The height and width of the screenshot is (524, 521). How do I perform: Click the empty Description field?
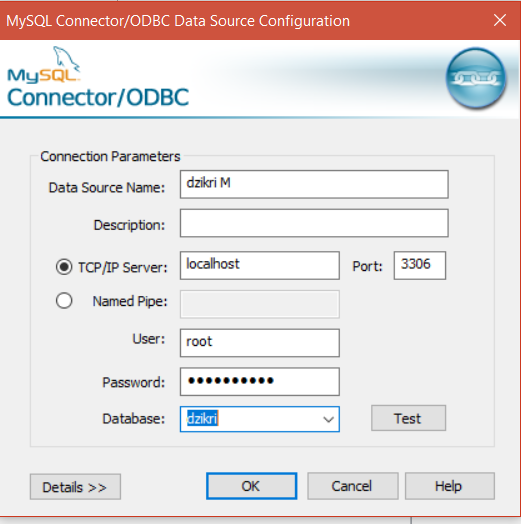tap(314, 223)
